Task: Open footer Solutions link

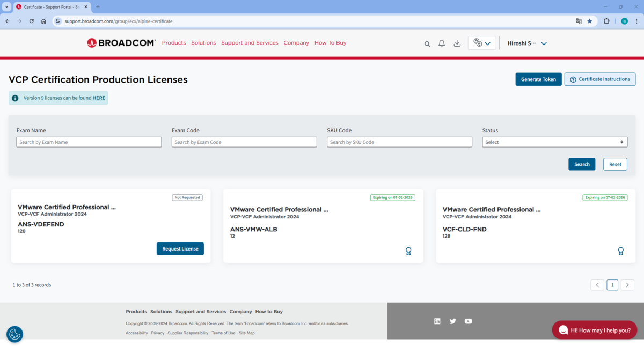Action: click(x=161, y=312)
